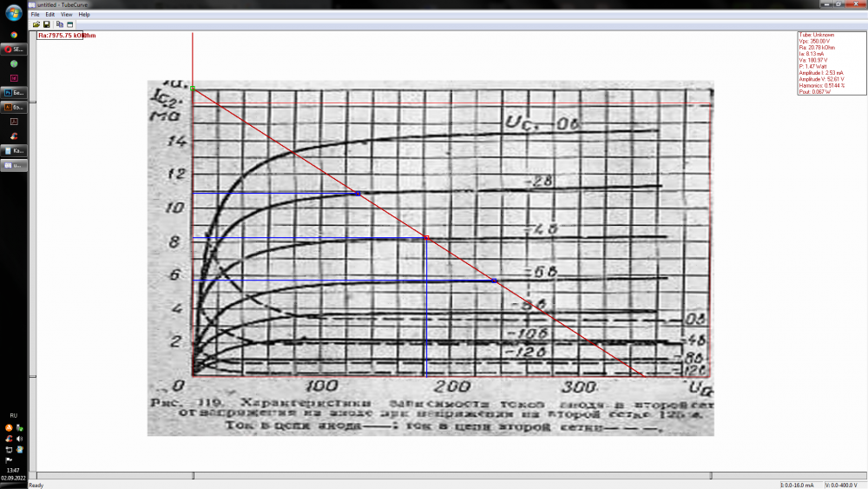Click the operating point on the load line
Viewport: 868px width, 489px height.
[x=426, y=238]
